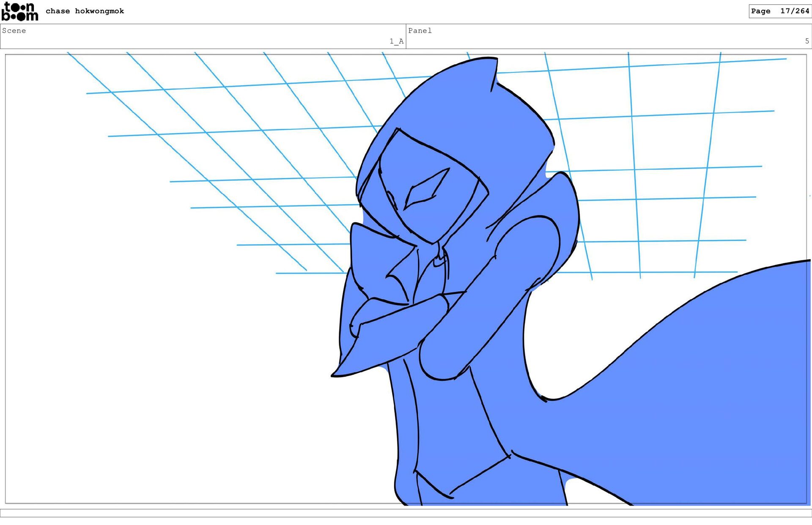812x525 pixels.
Task: Click the empty notes field below panel
Action: (x=406, y=513)
